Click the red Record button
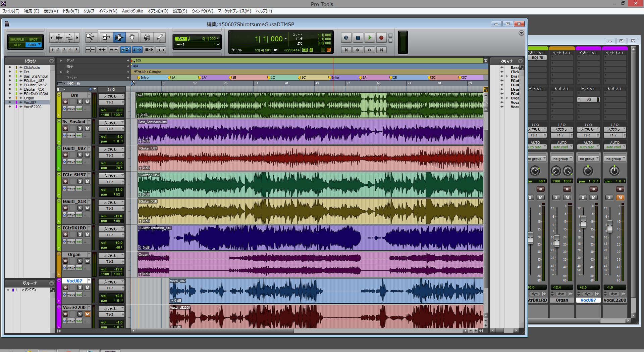The height and width of the screenshot is (352, 644). (381, 38)
